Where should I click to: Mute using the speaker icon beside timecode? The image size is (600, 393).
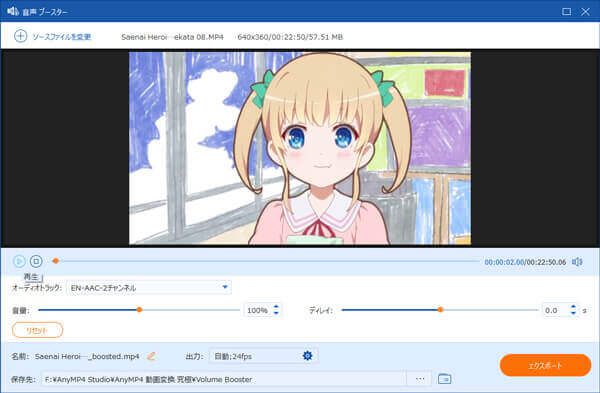point(577,262)
